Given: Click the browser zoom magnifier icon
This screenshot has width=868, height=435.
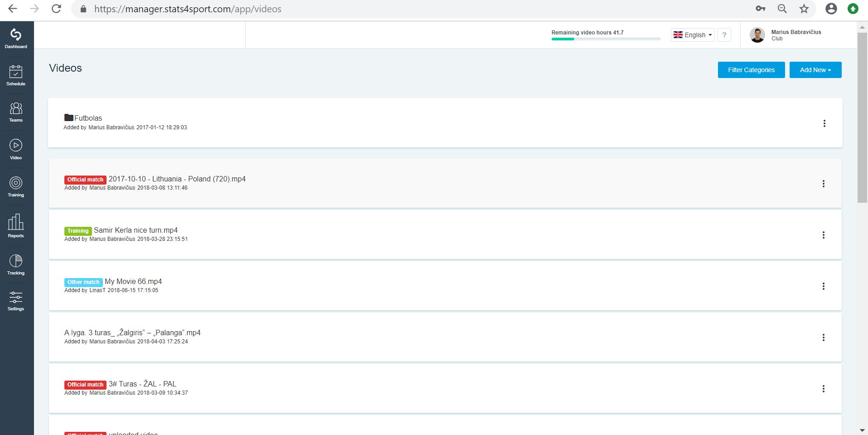Looking at the screenshot, I should 782,9.
